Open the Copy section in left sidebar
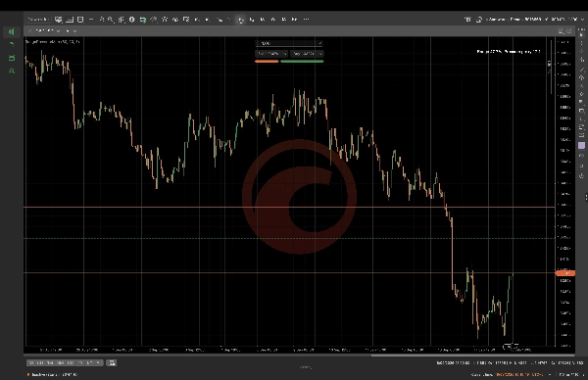 pyautogui.click(x=12, y=45)
